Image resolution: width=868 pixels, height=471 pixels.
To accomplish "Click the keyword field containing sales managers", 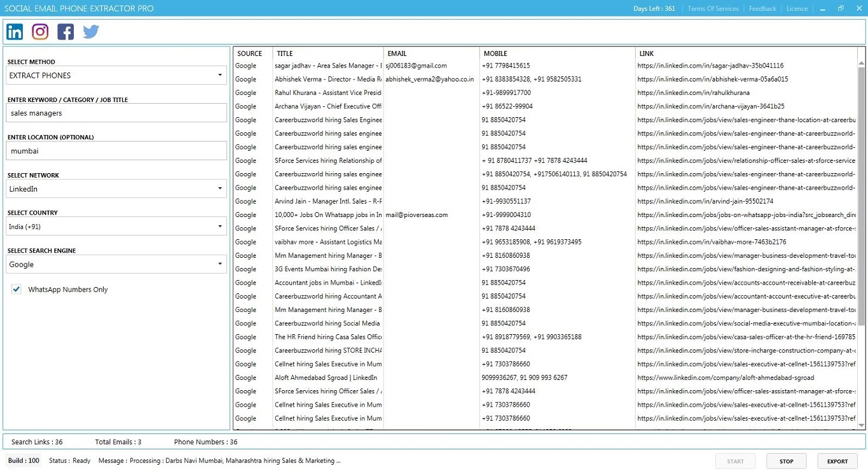I will click(x=117, y=113).
